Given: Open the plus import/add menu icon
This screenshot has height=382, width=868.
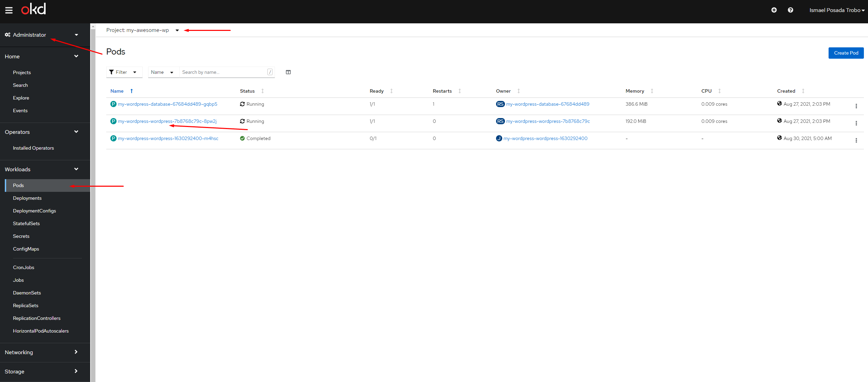Looking at the screenshot, I should (774, 10).
